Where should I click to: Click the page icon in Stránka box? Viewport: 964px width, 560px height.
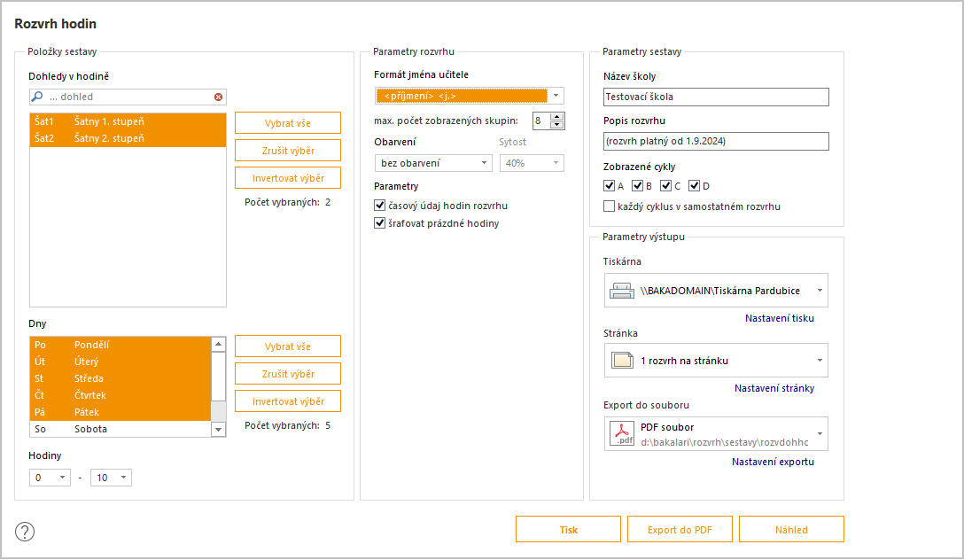[622, 361]
